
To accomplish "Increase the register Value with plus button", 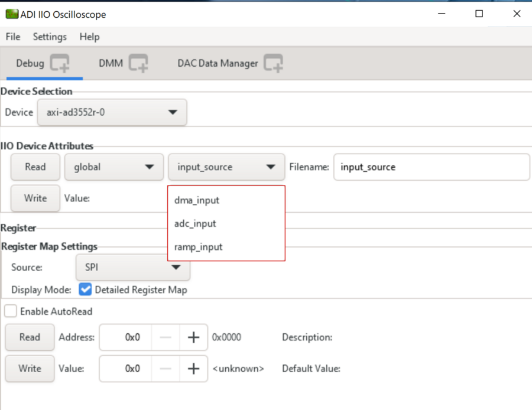I will [193, 369].
